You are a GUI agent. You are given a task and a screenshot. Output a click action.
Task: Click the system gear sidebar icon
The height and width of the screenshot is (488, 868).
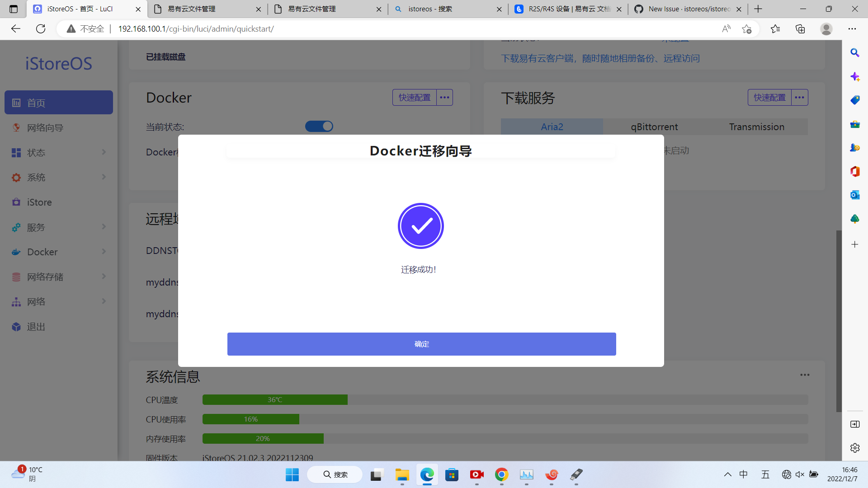[16, 177]
